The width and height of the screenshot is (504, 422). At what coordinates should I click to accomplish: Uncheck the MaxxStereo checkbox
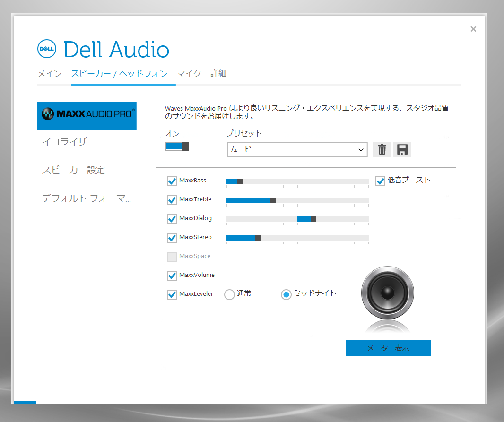(x=172, y=238)
